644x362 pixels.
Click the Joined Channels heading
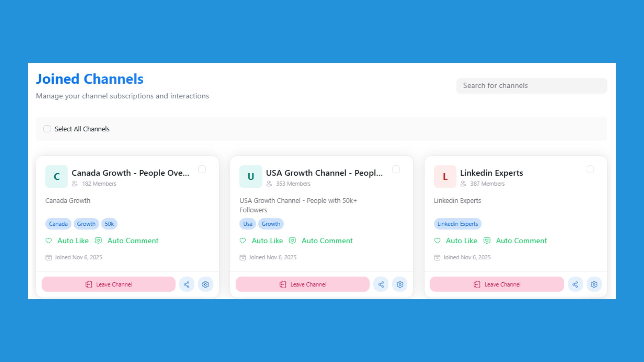(x=90, y=79)
